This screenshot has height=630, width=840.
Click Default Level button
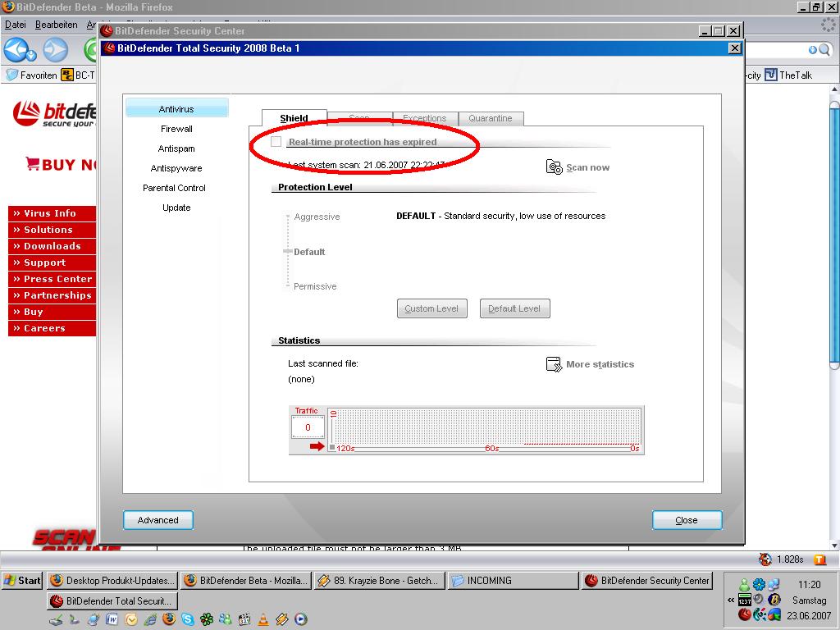[514, 308]
